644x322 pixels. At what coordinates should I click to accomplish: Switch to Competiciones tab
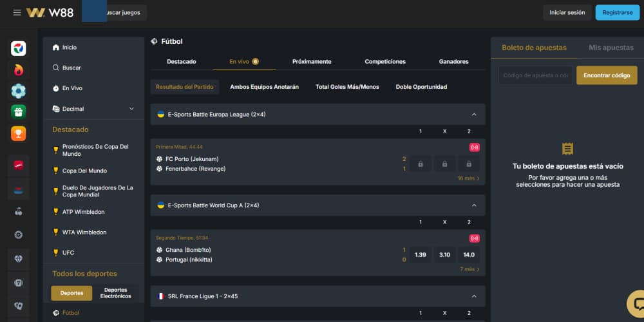point(385,62)
